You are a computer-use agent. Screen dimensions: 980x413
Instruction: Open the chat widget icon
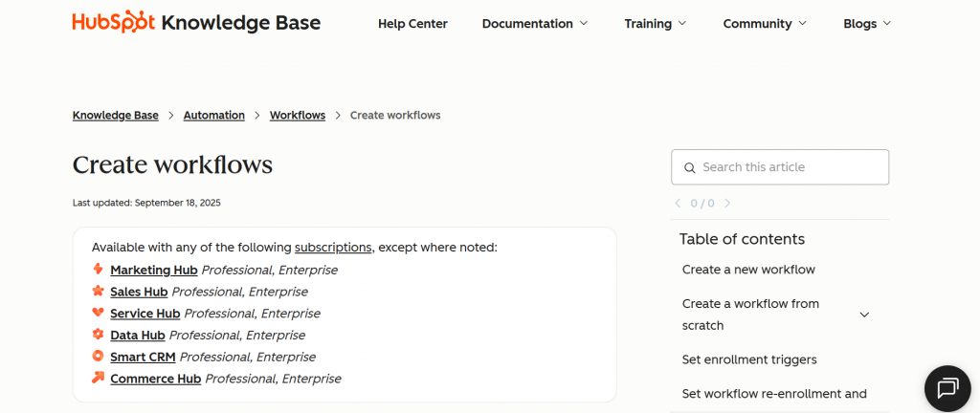coord(947,388)
